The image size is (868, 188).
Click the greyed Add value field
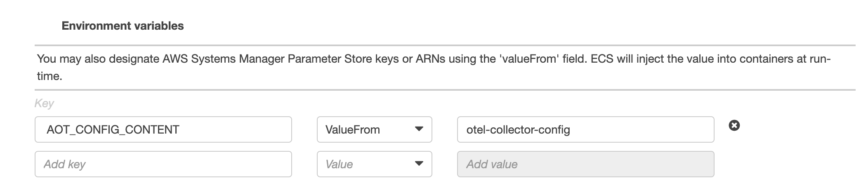pyautogui.click(x=585, y=164)
